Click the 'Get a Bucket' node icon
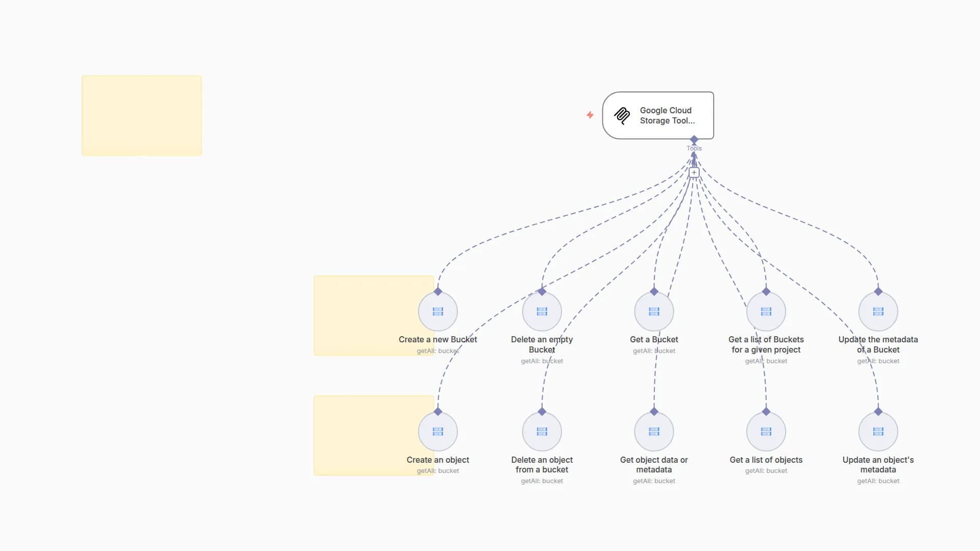 point(654,311)
